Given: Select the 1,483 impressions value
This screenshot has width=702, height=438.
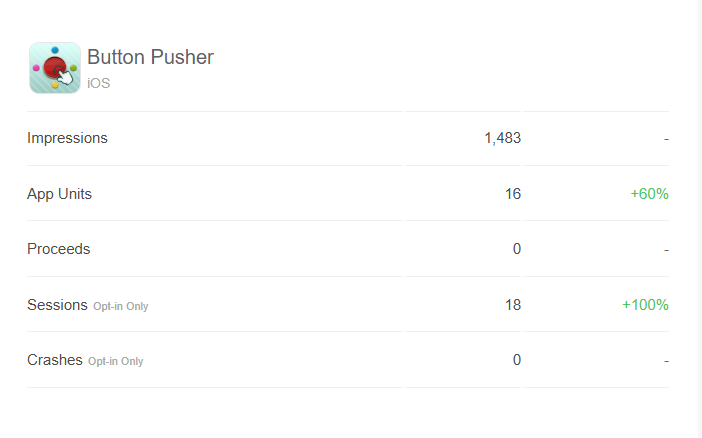Looking at the screenshot, I should point(502,138).
